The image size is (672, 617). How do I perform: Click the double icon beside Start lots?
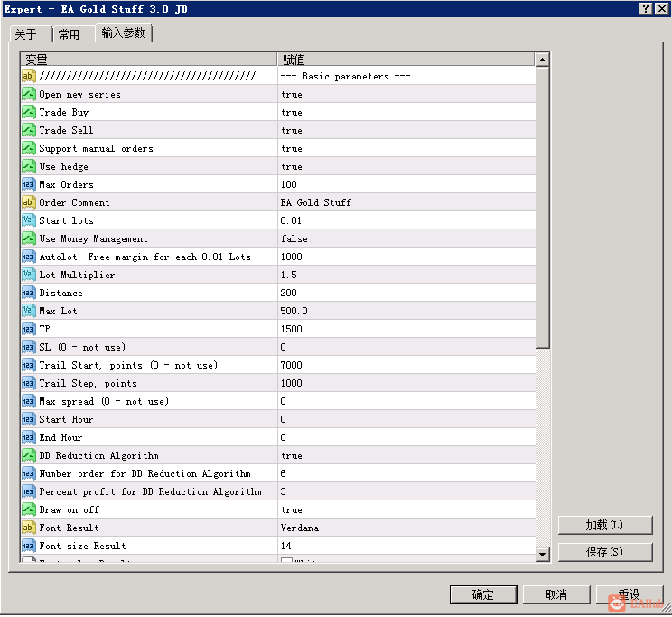click(x=29, y=220)
